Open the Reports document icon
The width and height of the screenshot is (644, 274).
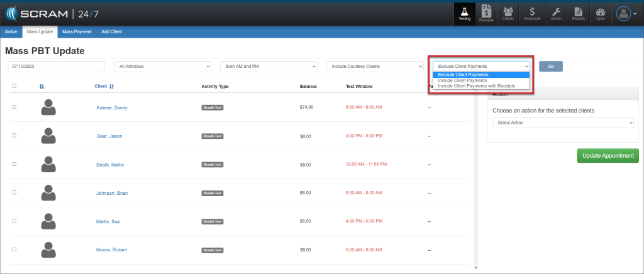click(578, 13)
